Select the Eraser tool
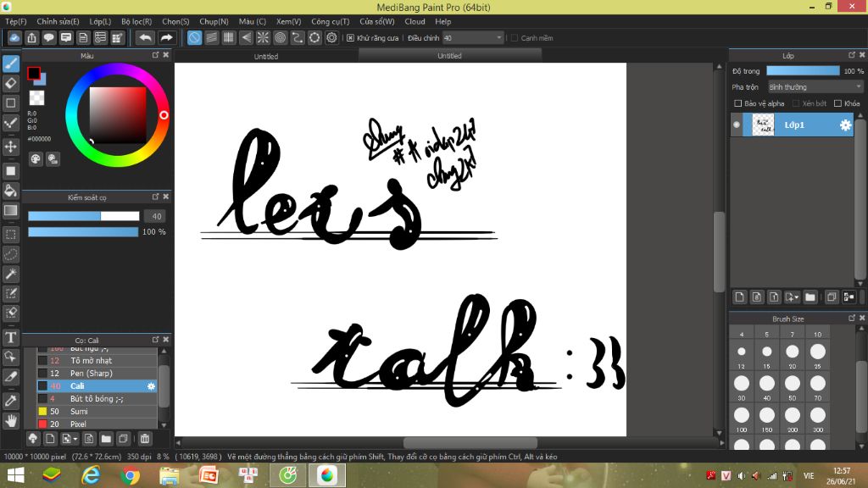 [x=10, y=84]
